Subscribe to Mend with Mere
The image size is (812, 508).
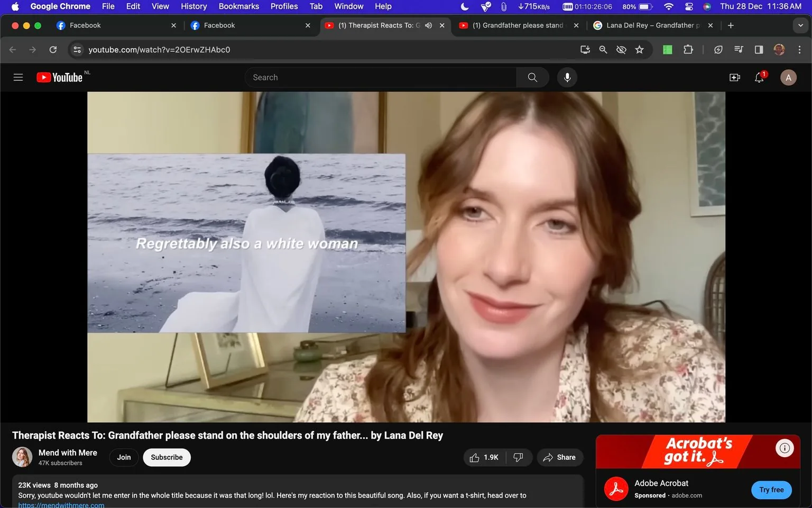pyautogui.click(x=166, y=457)
